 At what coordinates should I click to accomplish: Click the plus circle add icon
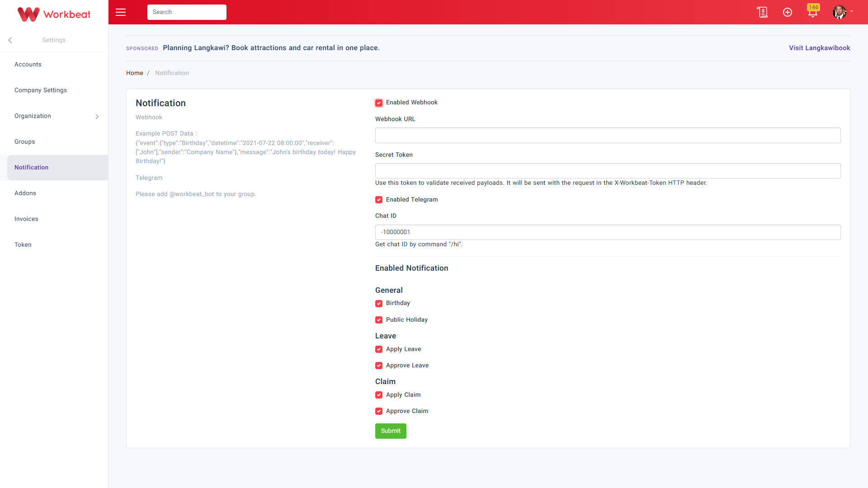click(788, 12)
